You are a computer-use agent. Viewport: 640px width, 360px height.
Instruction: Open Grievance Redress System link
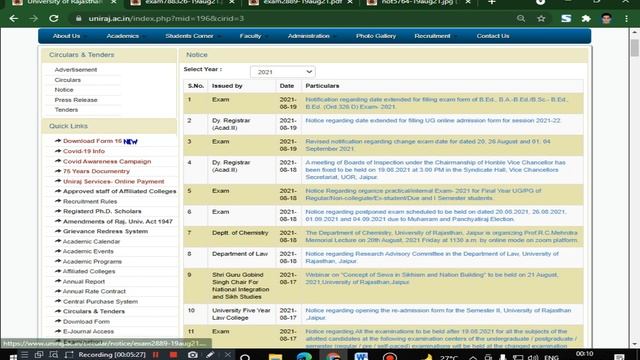click(105, 231)
